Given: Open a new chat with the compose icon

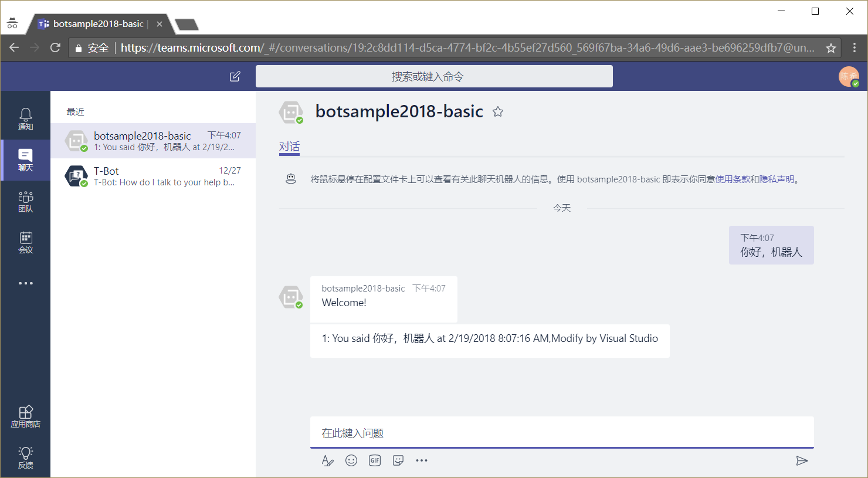Looking at the screenshot, I should (235, 76).
